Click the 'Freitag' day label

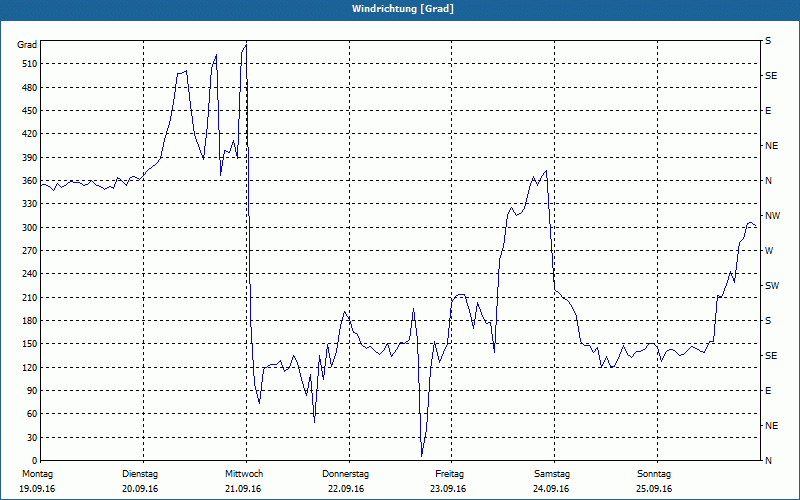(449, 474)
